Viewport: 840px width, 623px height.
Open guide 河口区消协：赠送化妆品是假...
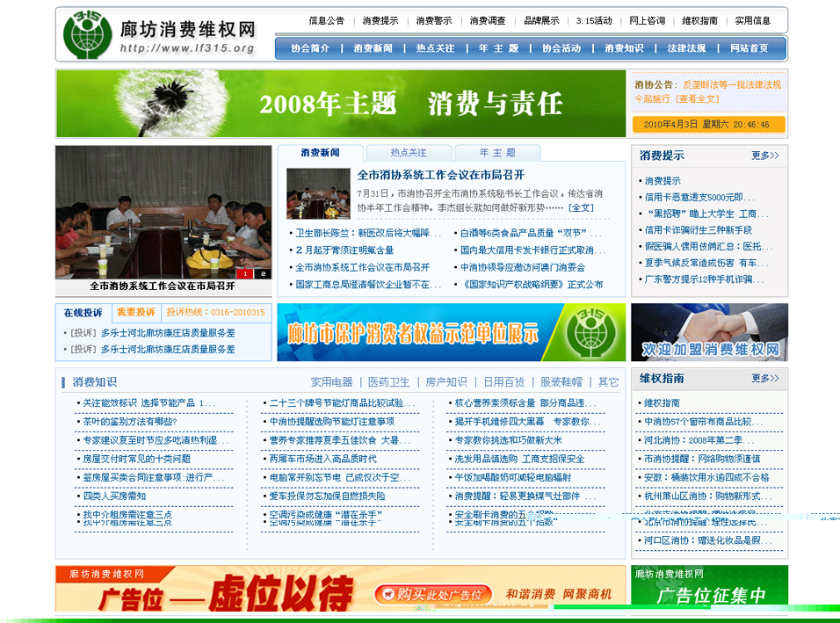coord(707,540)
